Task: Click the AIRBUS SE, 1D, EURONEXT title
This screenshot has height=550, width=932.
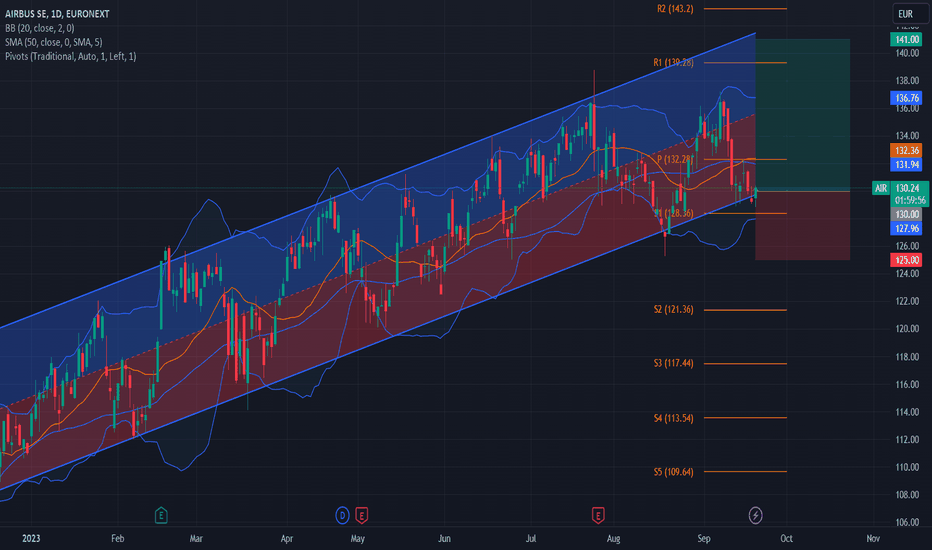Action: tap(57, 14)
